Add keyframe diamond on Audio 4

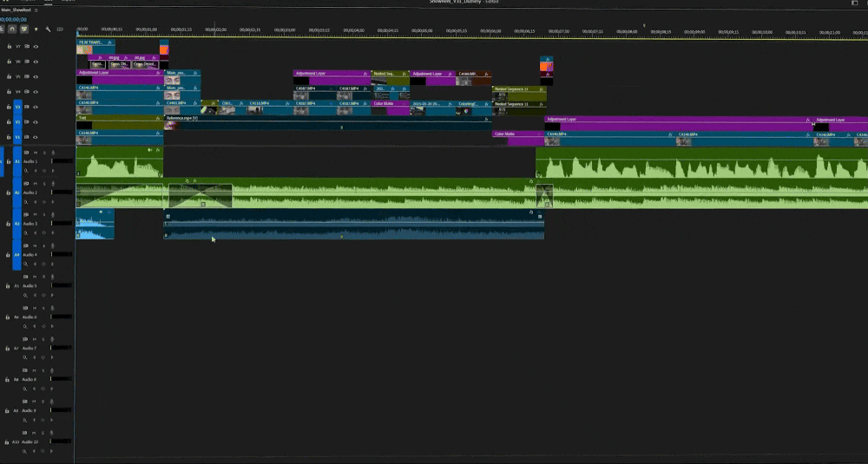tap(43, 264)
